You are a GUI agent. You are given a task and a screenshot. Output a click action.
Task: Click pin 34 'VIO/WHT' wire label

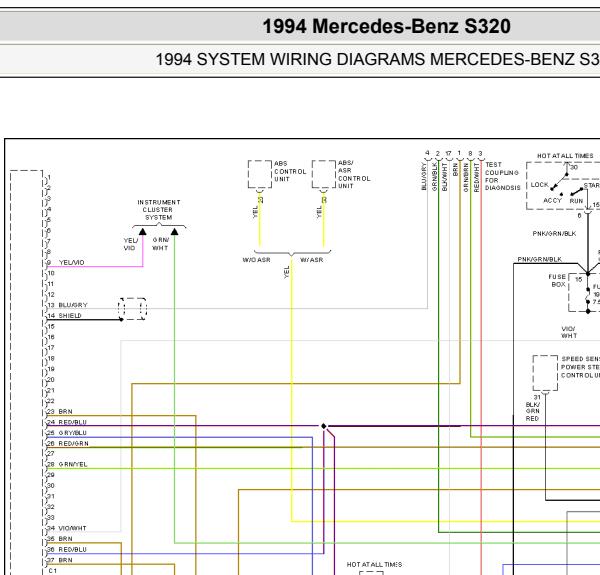72,528
